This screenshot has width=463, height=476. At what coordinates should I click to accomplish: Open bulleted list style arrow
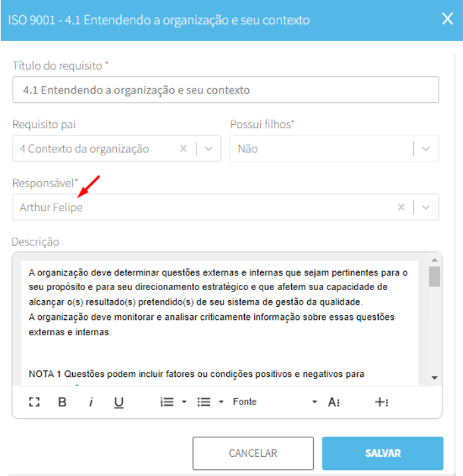click(221, 402)
